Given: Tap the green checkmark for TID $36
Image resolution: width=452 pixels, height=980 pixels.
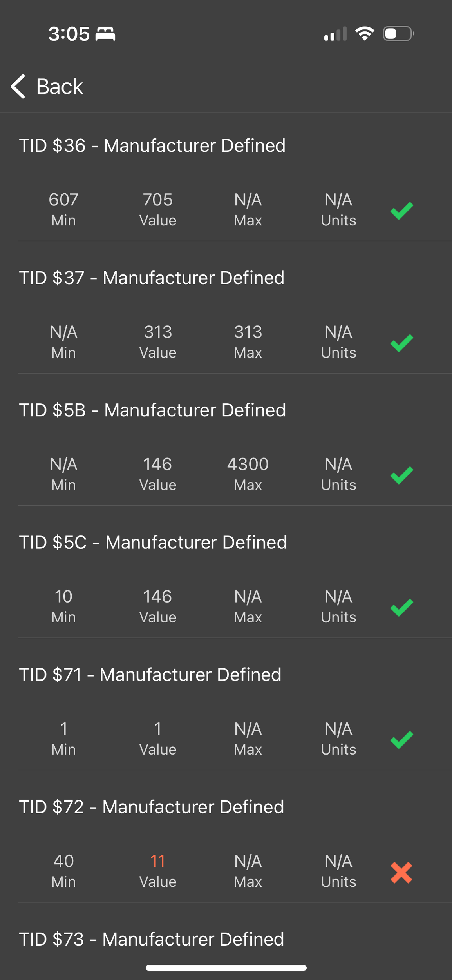Looking at the screenshot, I should coord(401,211).
